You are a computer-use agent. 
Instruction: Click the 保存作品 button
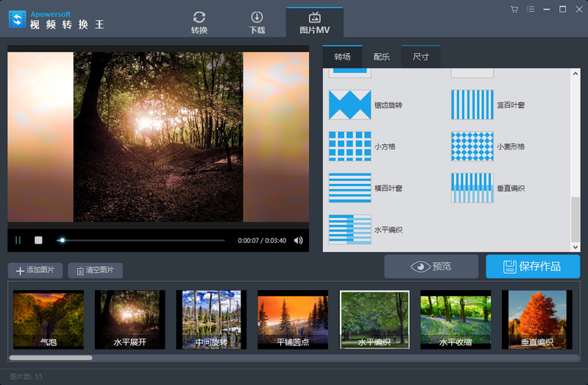533,266
